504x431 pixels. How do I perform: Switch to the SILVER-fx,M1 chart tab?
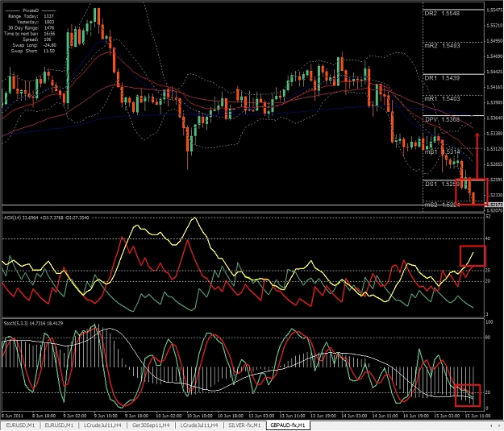point(244,425)
